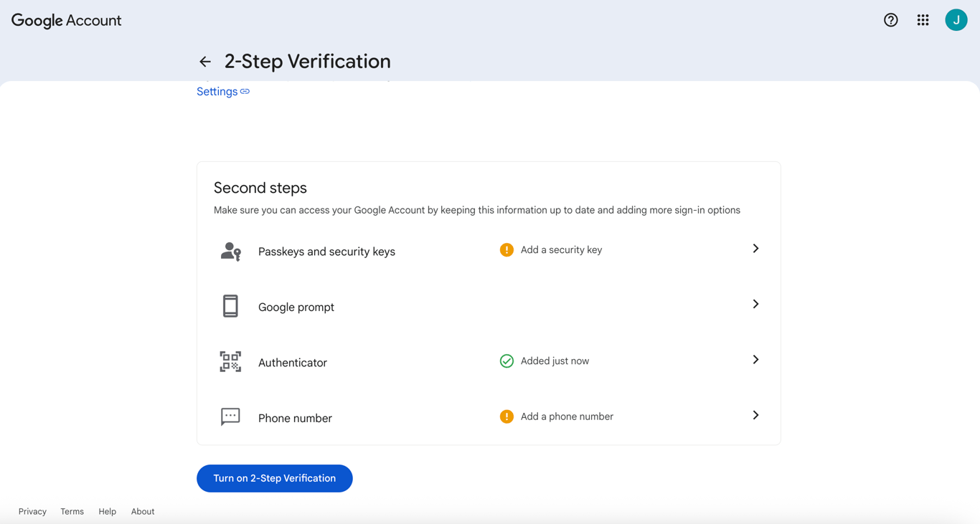
Task: Click the Google Account header text
Action: [x=66, y=20]
